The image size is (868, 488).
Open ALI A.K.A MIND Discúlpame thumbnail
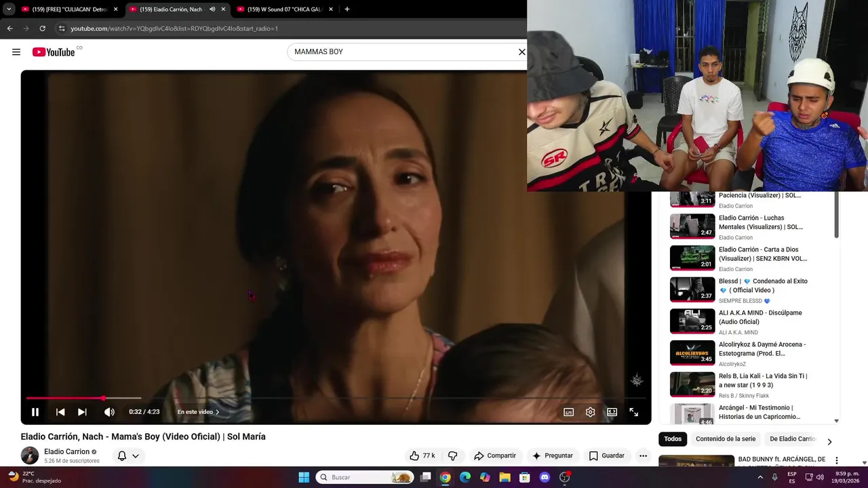[x=692, y=321]
